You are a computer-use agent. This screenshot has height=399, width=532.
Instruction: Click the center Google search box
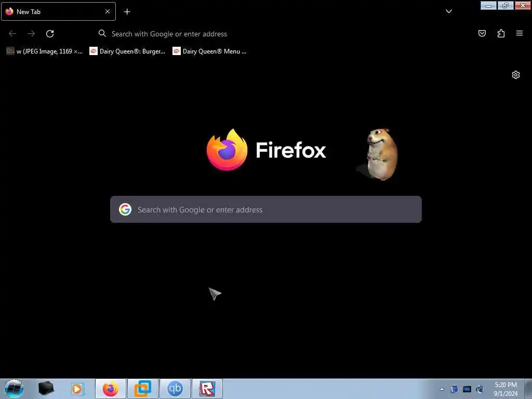pyautogui.click(x=266, y=209)
